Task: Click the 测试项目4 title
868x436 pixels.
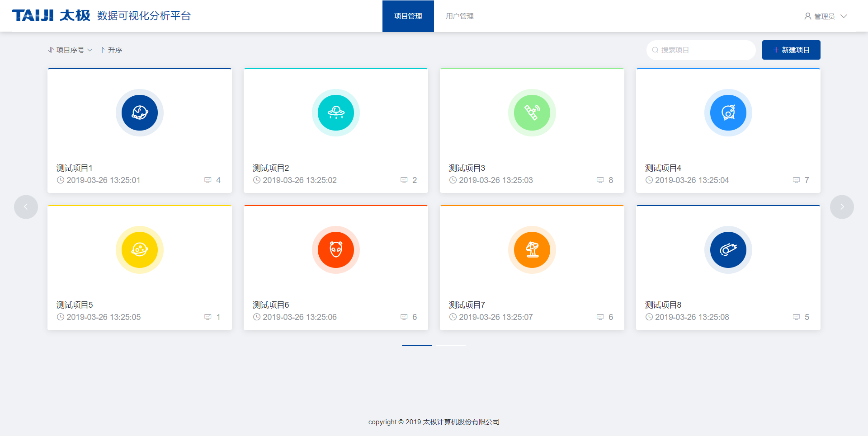Action: pos(663,168)
